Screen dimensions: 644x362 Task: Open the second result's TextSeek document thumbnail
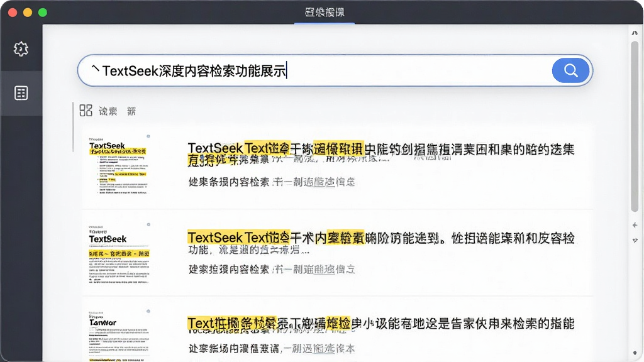tap(118, 254)
